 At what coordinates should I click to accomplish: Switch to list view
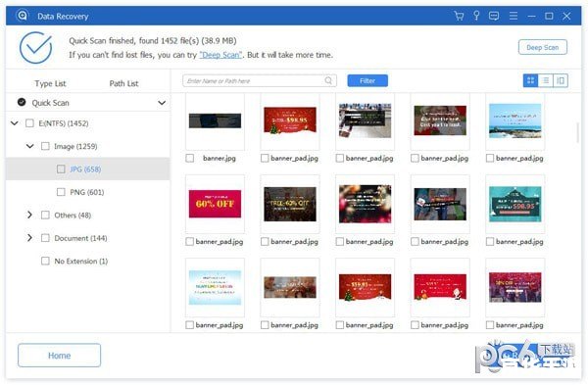tap(546, 80)
